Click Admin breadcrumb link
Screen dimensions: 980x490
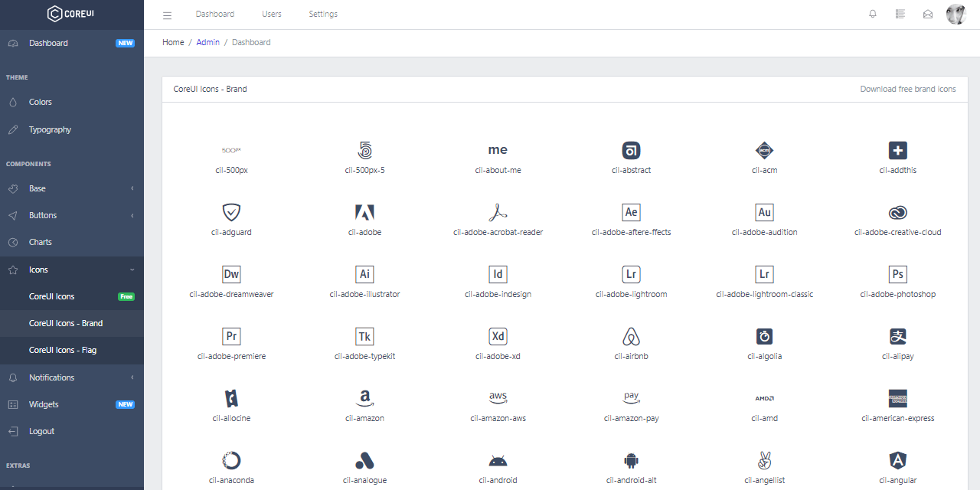[208, 42]
